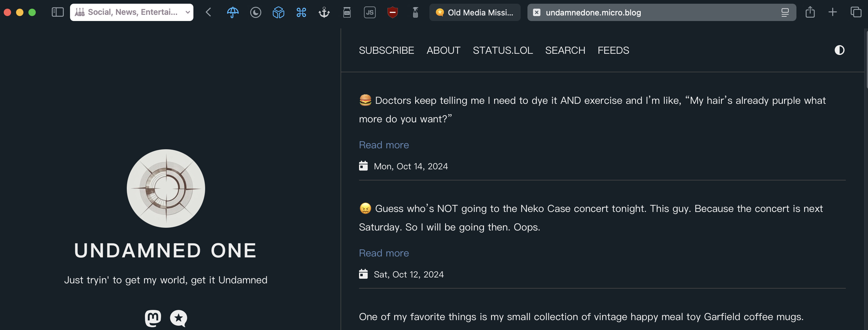
Task: Open the tab overview
Action: (x=856, y=12)
